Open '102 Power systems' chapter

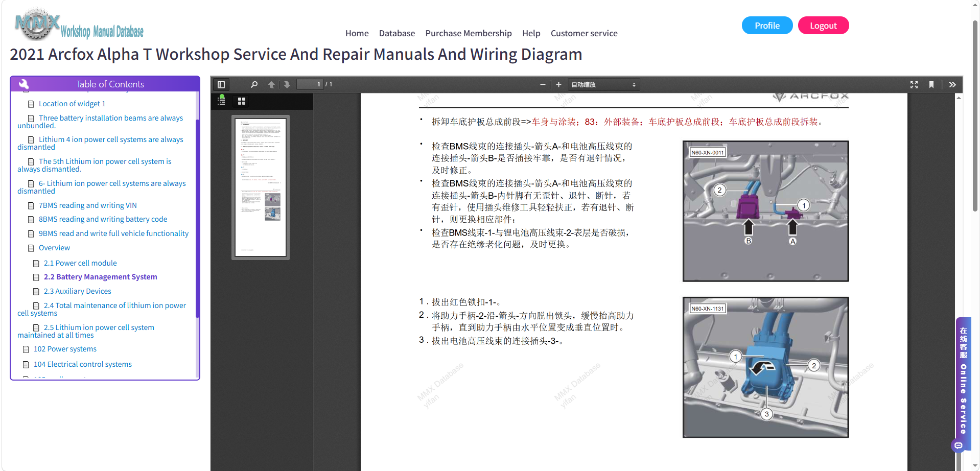(x=65, y=349)
